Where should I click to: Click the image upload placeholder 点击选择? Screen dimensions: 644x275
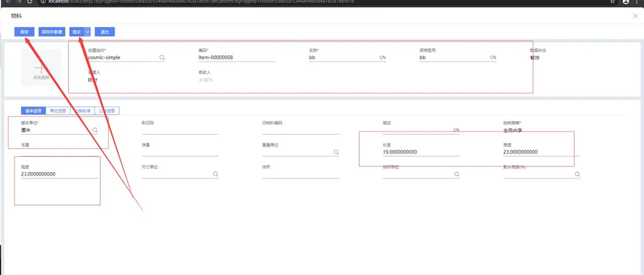click(x=41, y=67)
